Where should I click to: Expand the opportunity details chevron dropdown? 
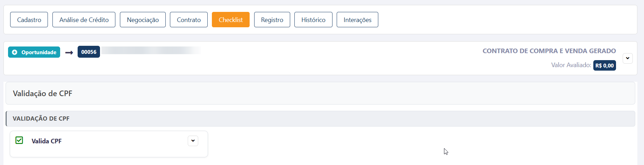(628, 58)
